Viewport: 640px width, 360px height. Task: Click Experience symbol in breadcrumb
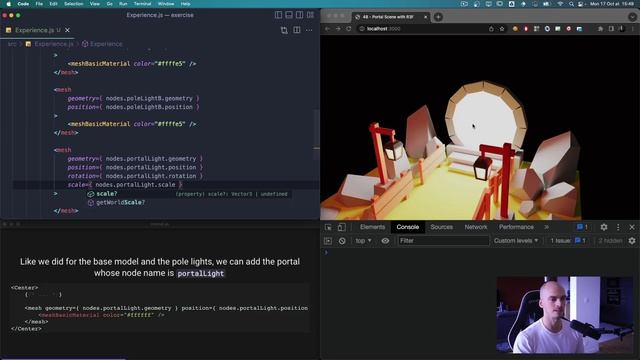pyautogui.click(x=102, y=44)
